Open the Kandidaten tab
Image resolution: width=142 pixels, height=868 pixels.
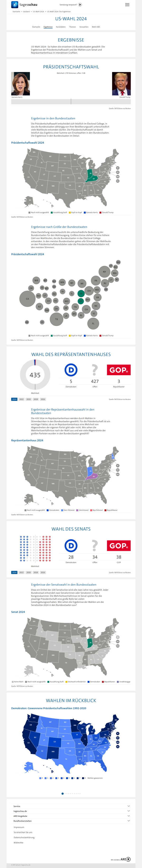[61, 27]
